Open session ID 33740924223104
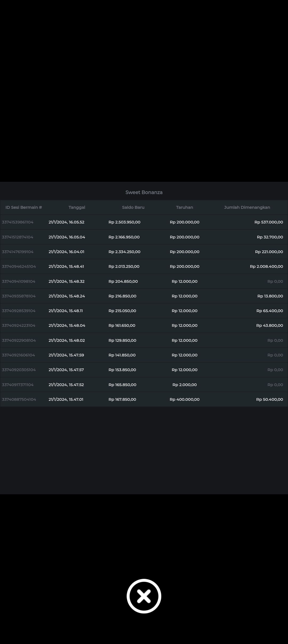288x644 pixels. (18, 325)
